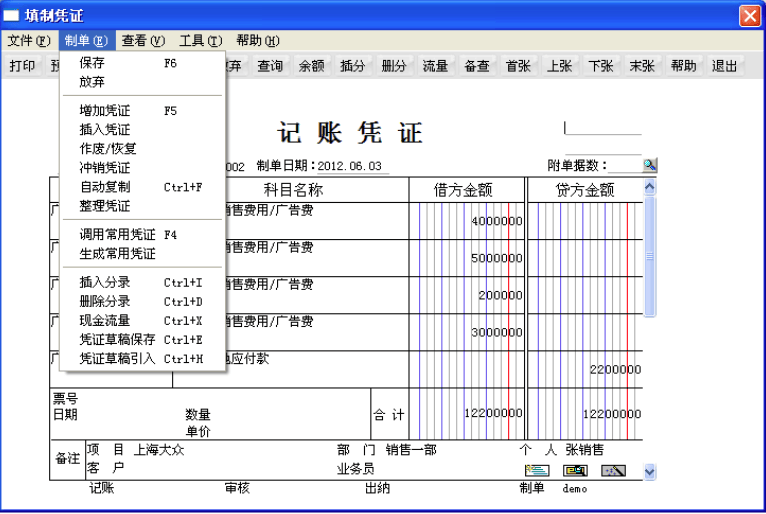Click the magnifier icon next to 附单据数
Image resolution: width=766 pixels, height=514 pixels.
[x=650, y=165]
